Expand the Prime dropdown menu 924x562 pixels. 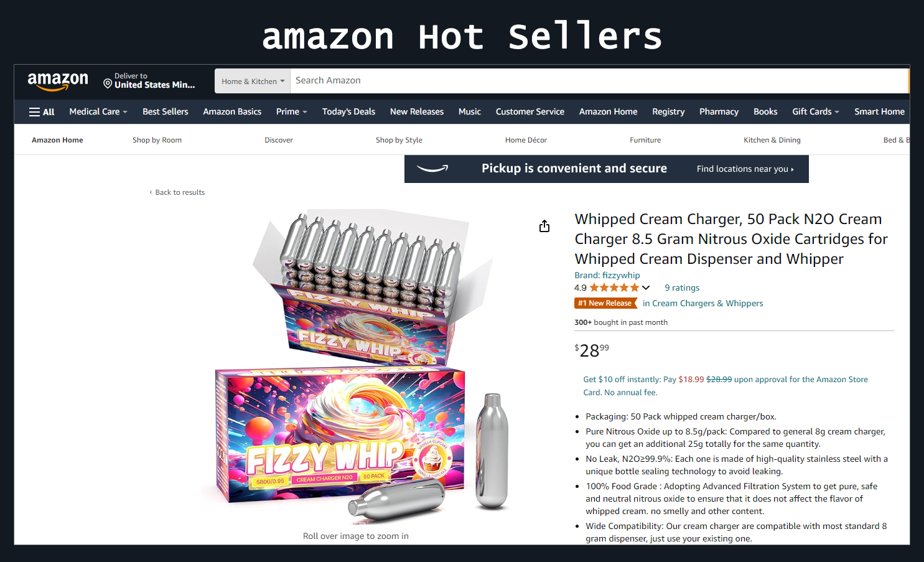(292, 111)
